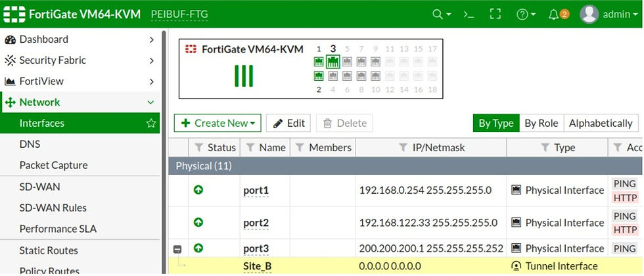Click the Delete button
The height and width of the screenshot is (276, 644).
pyautogui.click(x=344, y=124)
